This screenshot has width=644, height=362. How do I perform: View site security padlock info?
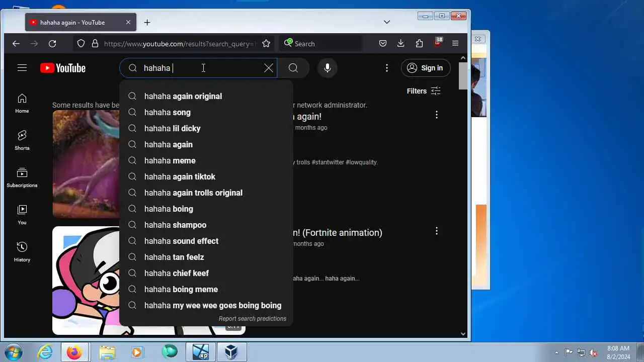[95, 44]
